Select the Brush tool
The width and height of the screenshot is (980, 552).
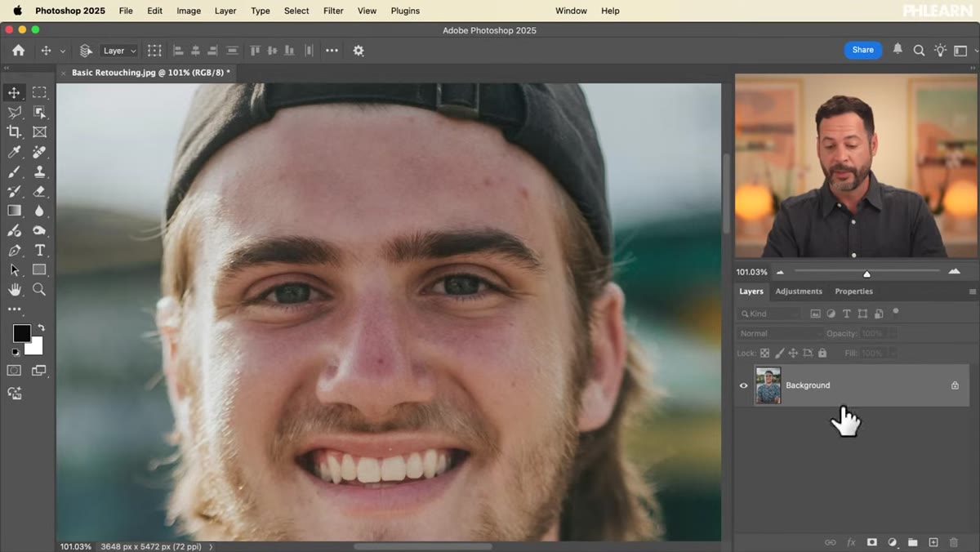point(14,171)
